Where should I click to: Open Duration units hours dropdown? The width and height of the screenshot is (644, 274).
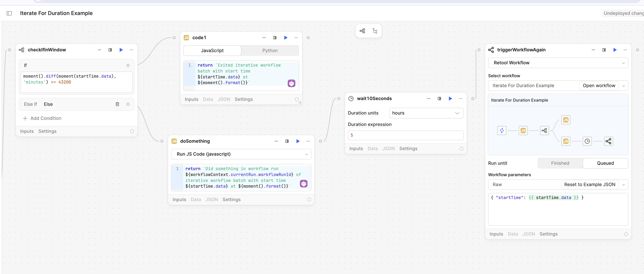click(x=426, y=113)
